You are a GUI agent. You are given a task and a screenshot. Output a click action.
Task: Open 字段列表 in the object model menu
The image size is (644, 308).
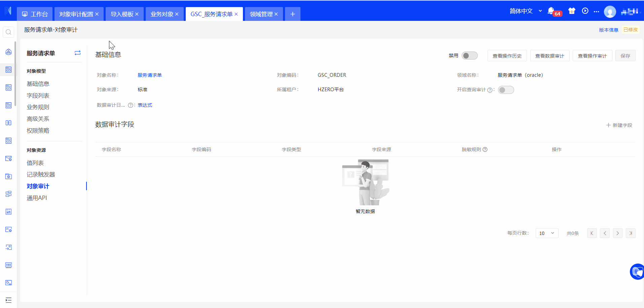38,96
